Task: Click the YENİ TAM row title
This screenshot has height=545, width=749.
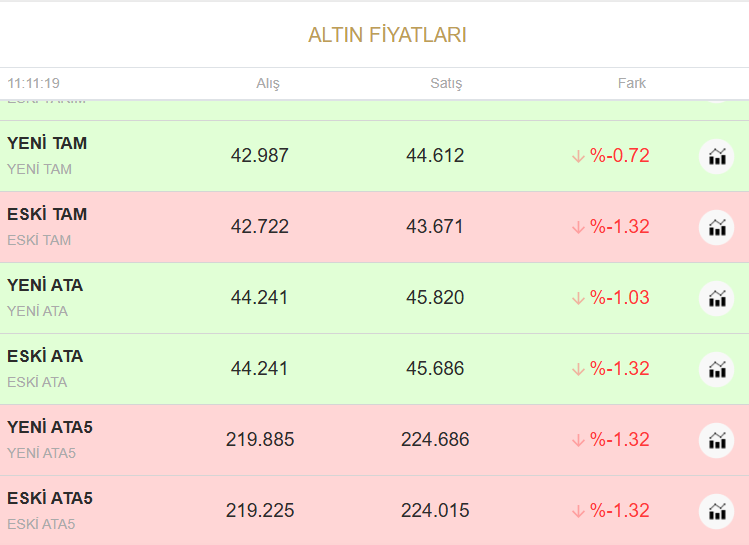Action: click(47, 144)
